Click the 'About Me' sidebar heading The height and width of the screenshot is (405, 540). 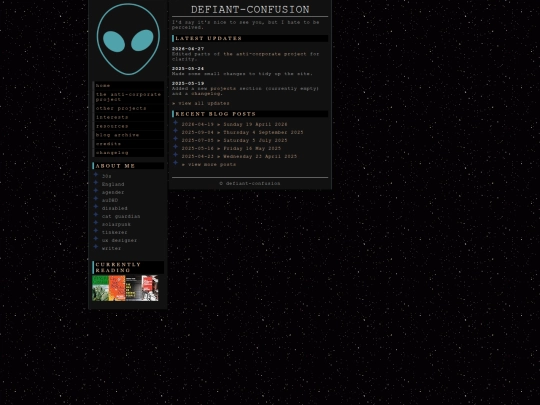(128, 166)
